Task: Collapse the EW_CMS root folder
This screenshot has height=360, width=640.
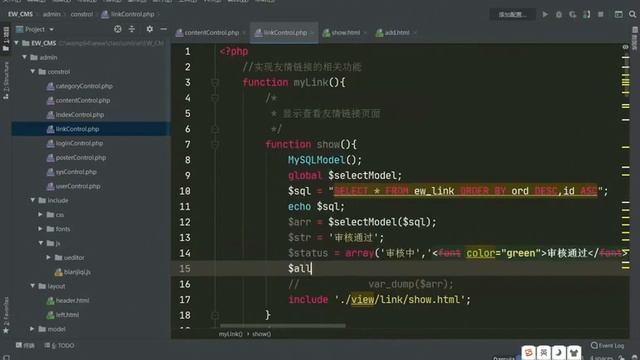Action: [16, 43]
